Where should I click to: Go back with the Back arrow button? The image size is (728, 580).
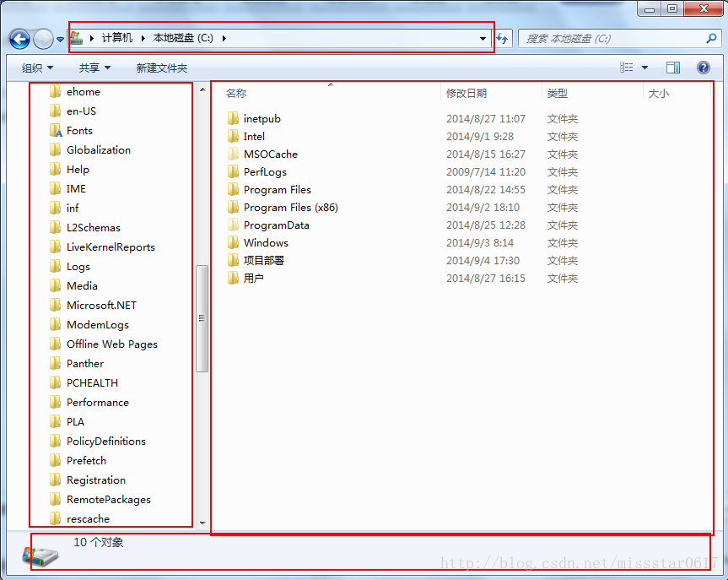point(19,39)
